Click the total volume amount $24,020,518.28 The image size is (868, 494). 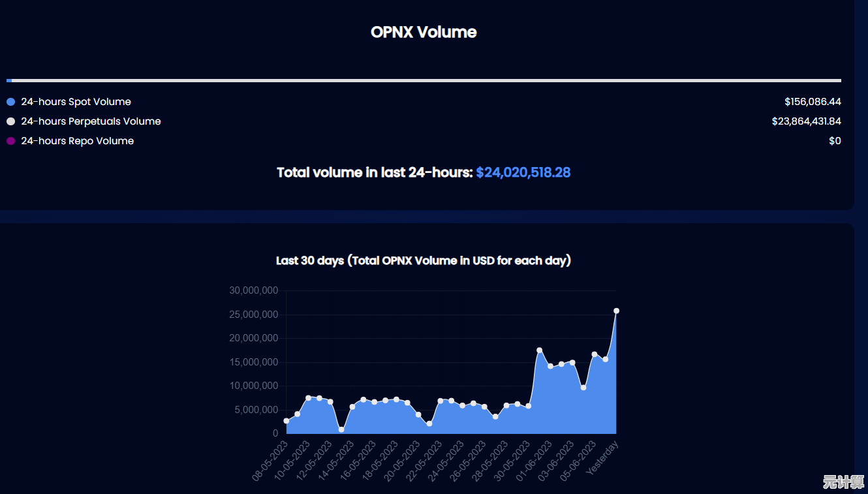pyautogui.click(x=523, y=172)
